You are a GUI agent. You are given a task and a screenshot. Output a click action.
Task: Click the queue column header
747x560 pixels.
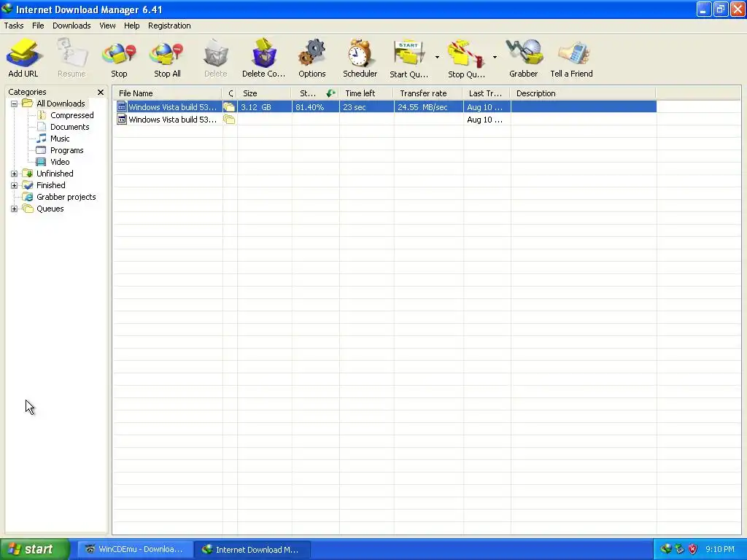230,93
